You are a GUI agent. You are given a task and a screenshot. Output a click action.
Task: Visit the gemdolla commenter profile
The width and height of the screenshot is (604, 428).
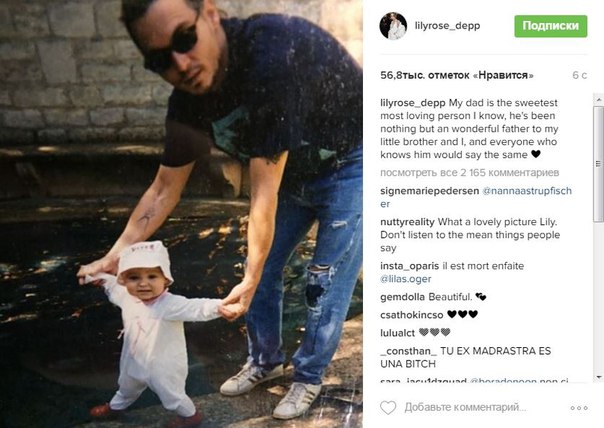click(402, 297)
